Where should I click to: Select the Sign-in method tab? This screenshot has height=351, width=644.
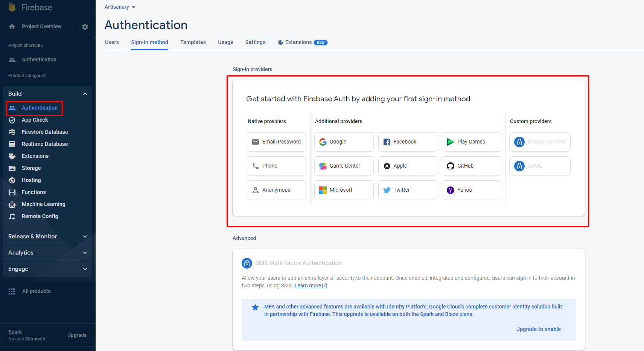coord(149,42)
